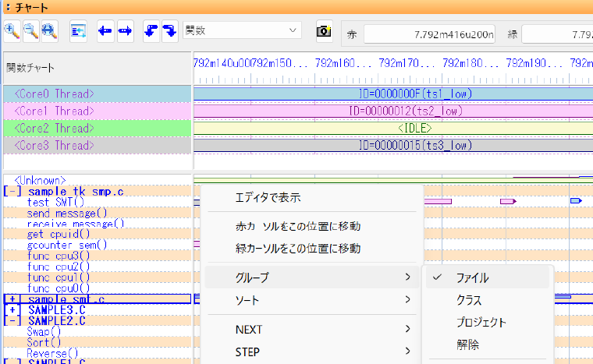This screenshot has height=364, width=593.
Task: Collapse the SAMPLE2.C tree node
Action: pos(12,321)
